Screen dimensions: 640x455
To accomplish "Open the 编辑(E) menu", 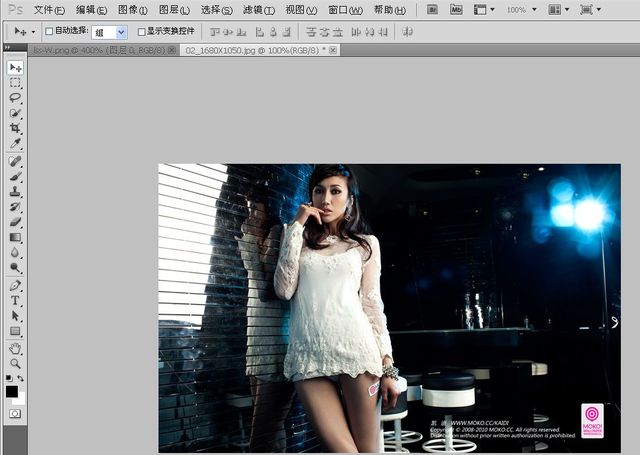I will (91, 10).
